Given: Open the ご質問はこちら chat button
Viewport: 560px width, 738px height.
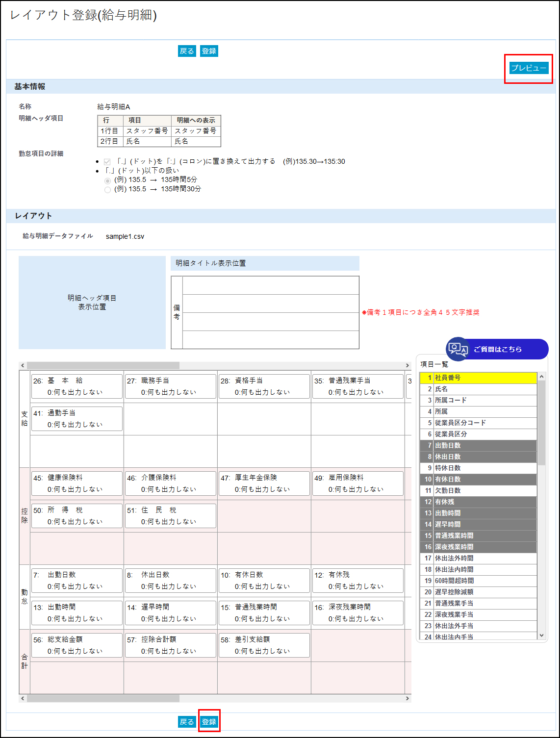Looking at the screenshot, I should (x=497, y=349).
